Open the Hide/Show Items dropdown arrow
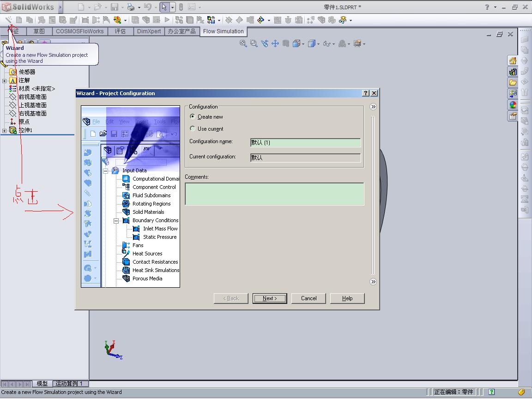The image size is (532, 399). pyautogui.click(x=333, y=44)
